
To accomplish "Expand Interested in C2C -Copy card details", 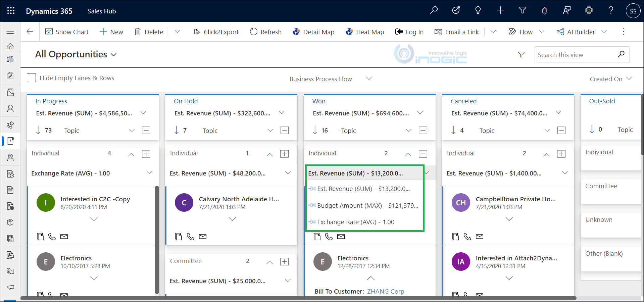I will 94,219.
